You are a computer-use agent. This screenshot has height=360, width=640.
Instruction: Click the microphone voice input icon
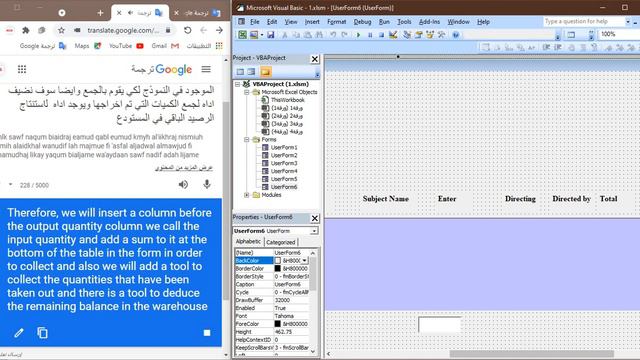click(x=207, y=184)
